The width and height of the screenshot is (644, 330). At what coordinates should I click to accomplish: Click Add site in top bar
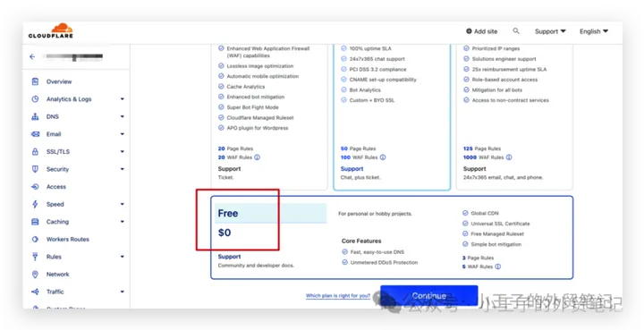[x=482, y=31]
